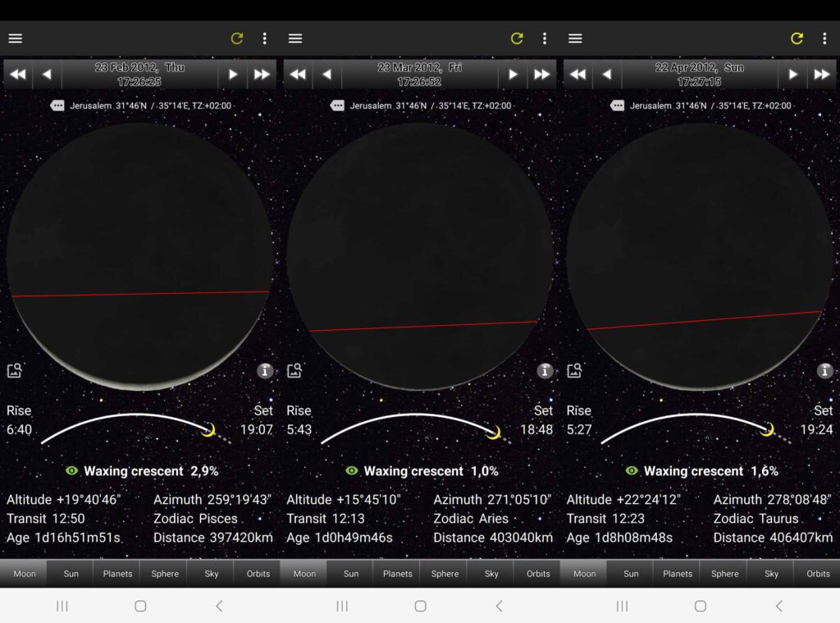840x623 pixels.
Task: Toggle eye icon next to Waxing crescent 1,0%
Action: click(x=352, y=471)
